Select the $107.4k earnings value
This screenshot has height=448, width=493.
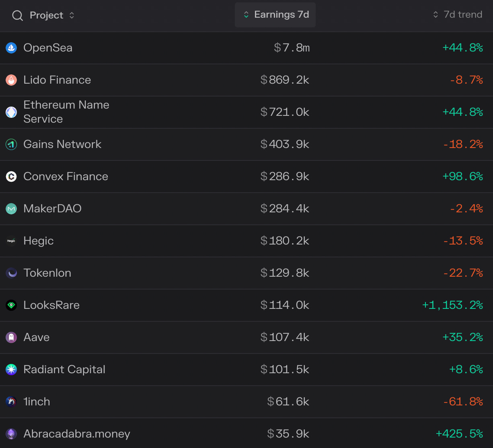(x=285, y=337)
